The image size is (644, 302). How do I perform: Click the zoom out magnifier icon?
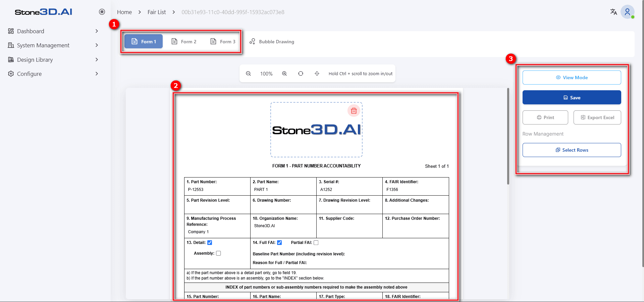click(x=249, y=73)
